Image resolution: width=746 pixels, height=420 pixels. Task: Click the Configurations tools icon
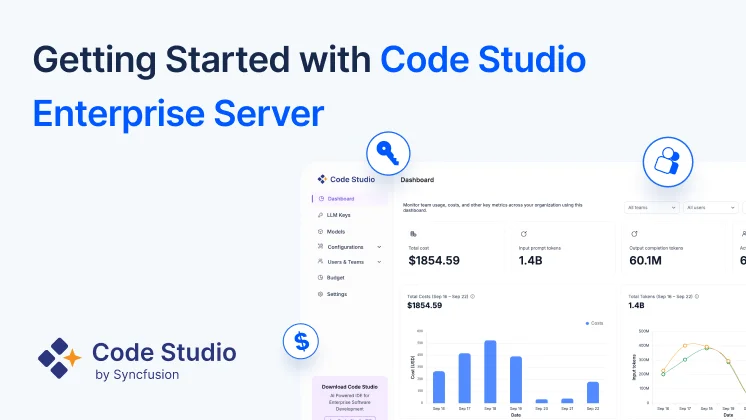(x=320, y=246)
